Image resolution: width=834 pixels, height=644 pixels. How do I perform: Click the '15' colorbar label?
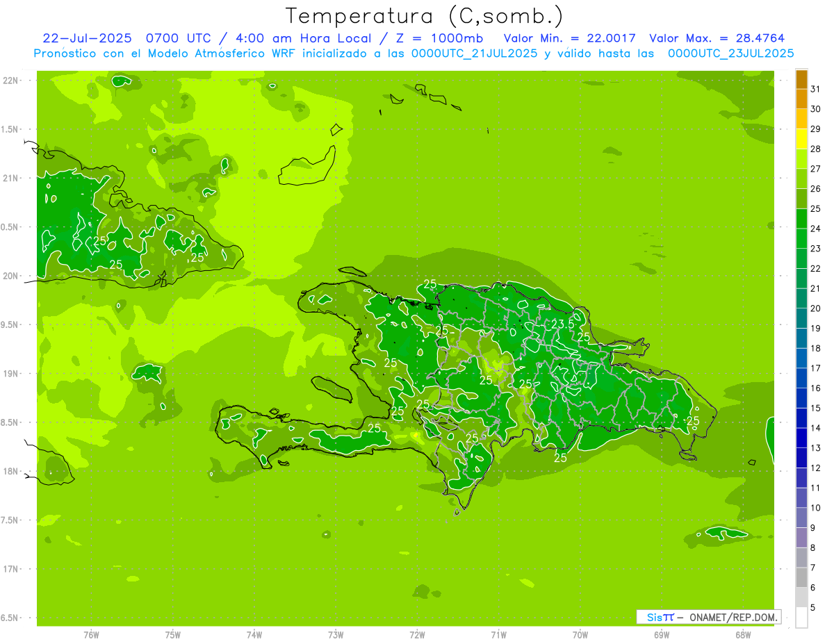point(815,408)
